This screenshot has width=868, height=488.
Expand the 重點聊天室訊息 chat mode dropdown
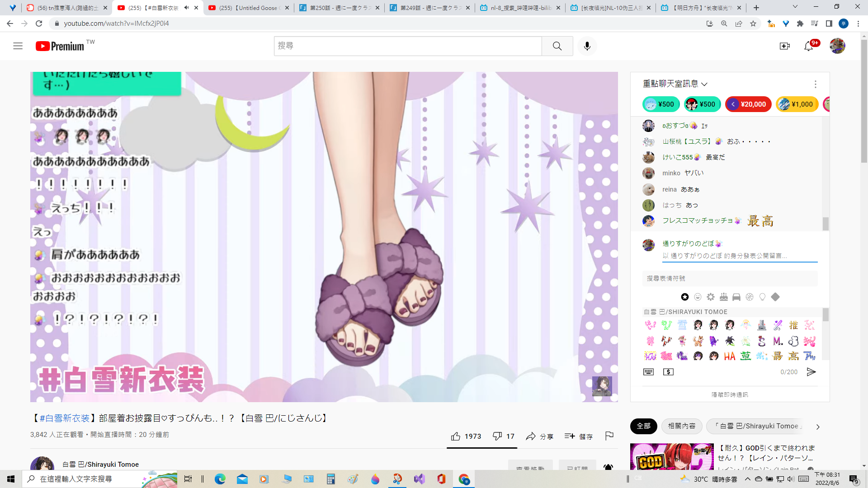(x=675, y=84)
